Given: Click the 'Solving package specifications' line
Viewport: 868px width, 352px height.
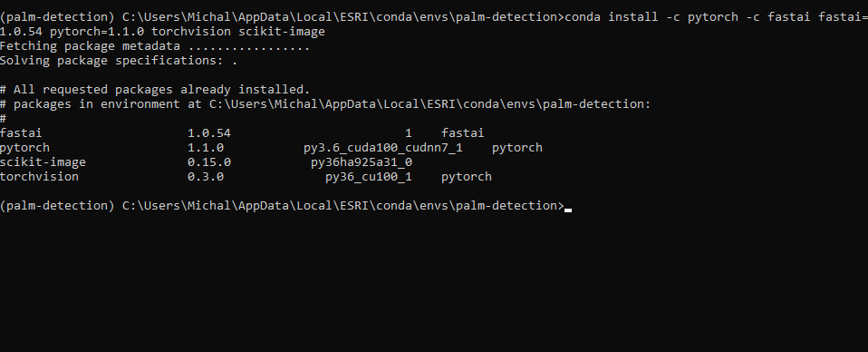Looking at the screenshot, I should point(119,61).
